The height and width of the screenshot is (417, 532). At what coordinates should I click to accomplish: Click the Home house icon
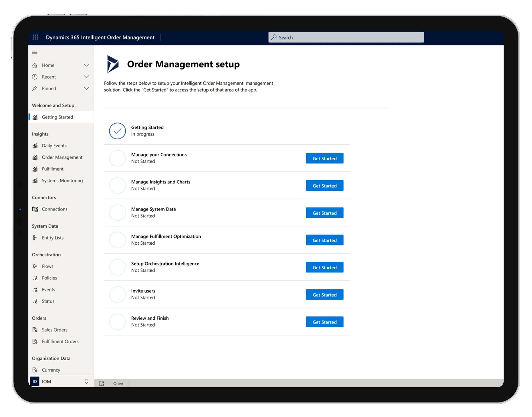(35, 65)
